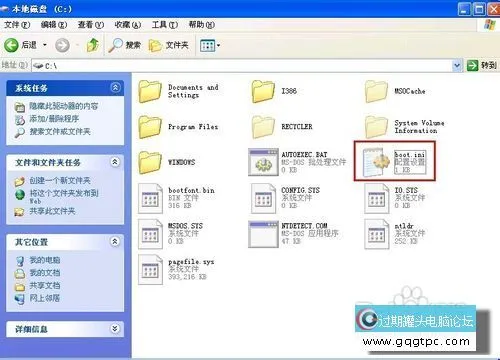Go up one folder level
This screenshot has width=500, height=360.
pos(93,45)
